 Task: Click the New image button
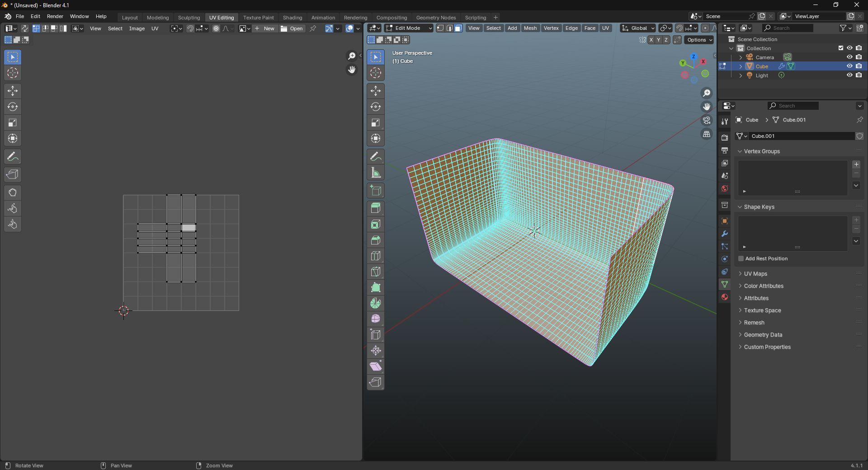(x=264, y=28)
